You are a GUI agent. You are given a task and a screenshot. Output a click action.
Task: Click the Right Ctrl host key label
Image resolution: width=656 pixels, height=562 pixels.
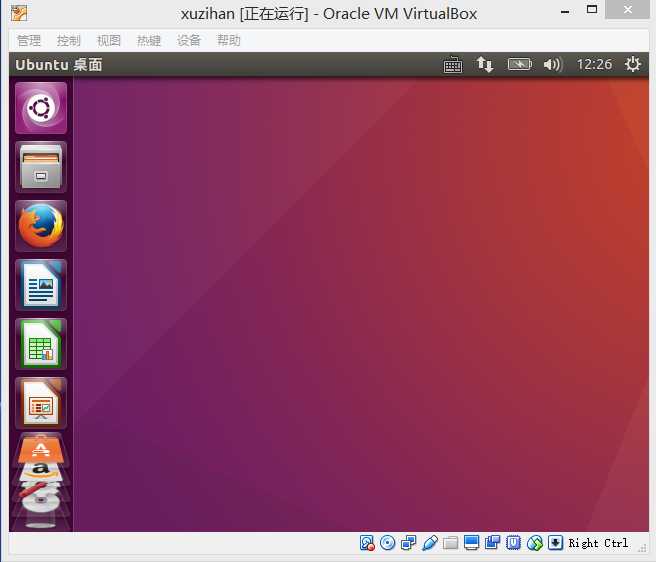pyautogui.click(x=598, y=543)
